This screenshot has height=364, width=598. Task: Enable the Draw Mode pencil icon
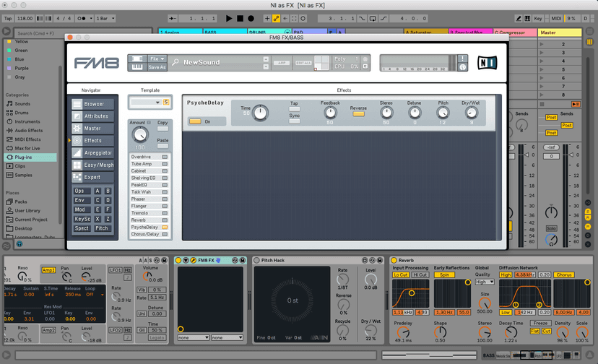point(519,18)
